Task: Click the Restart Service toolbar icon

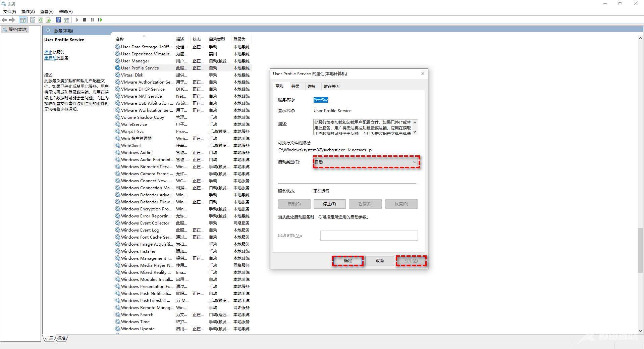Action: click(x=100, y=20)
